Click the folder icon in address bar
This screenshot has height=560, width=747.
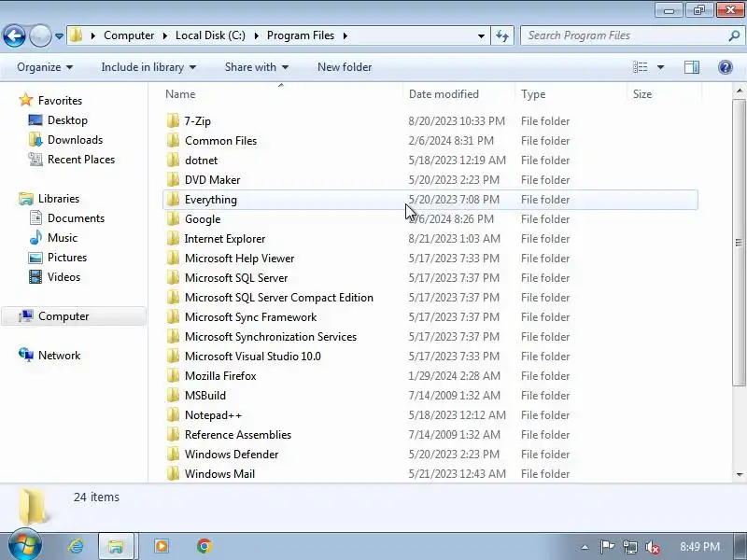coord(76,35)
